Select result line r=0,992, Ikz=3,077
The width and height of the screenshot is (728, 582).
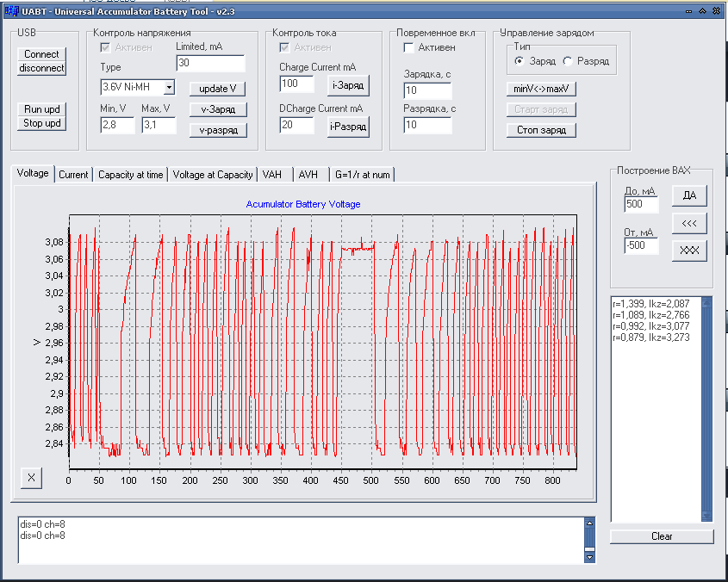[651, 326]
